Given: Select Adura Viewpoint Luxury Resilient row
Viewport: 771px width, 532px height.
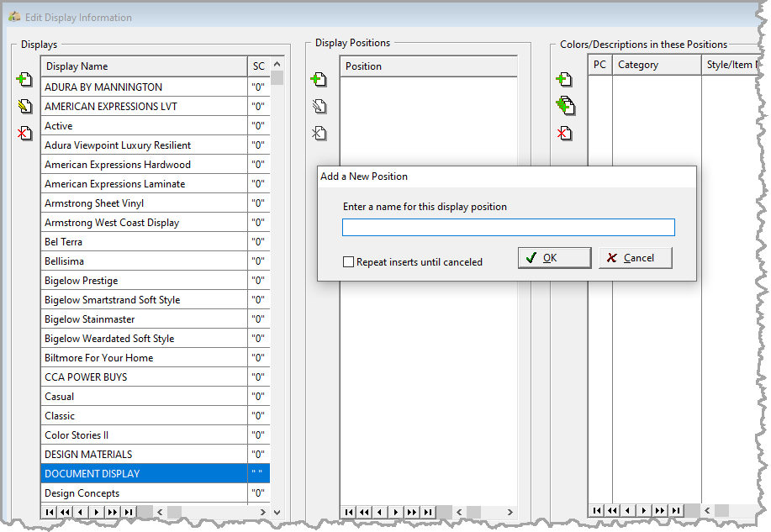Looking at the screenshot, I should point(156,145).
